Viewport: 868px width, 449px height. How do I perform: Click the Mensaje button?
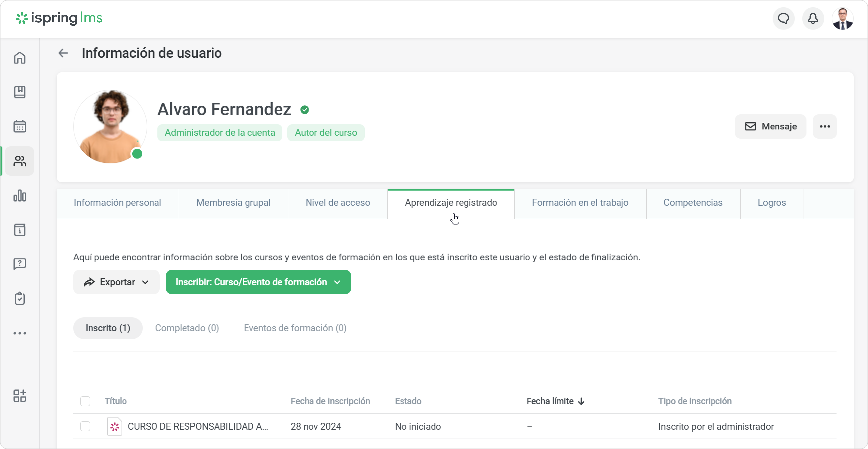tap(770, 126)
